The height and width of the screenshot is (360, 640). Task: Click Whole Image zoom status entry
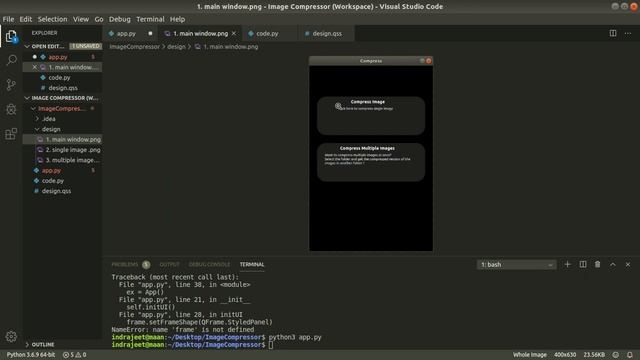click(x=530, y=355)
